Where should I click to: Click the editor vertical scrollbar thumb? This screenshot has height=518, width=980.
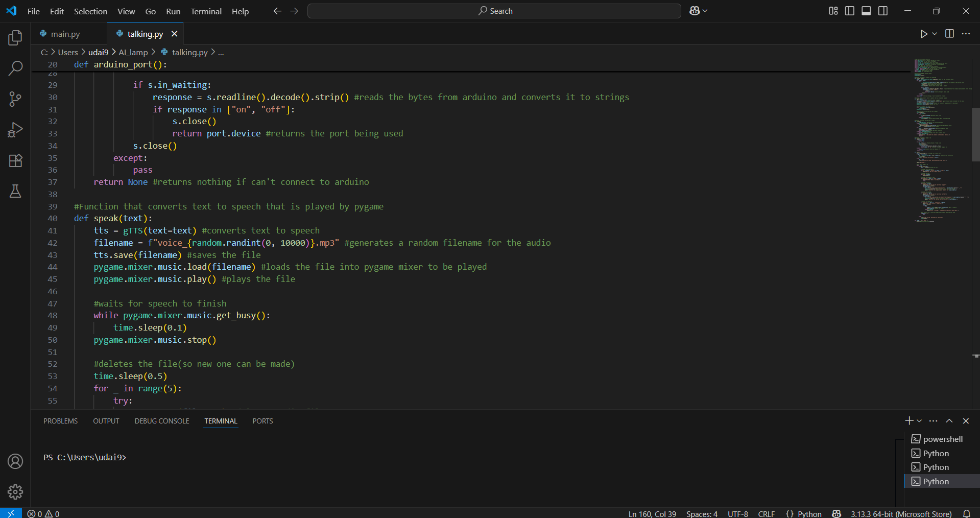point(975,134)
